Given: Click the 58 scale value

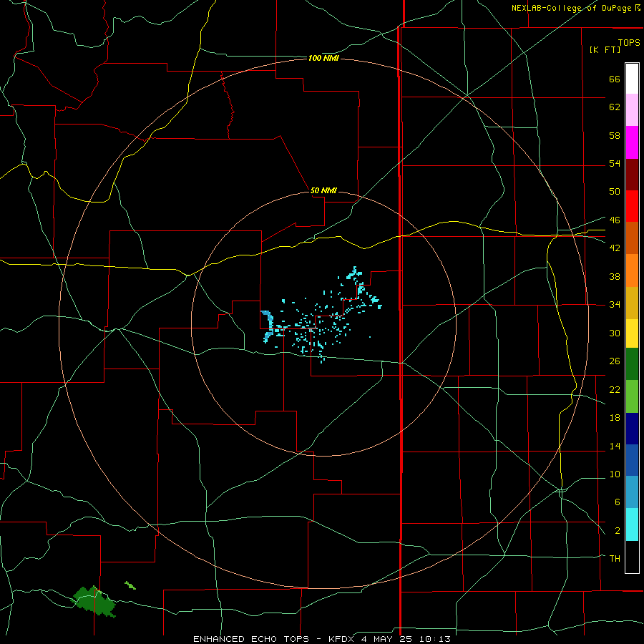Looking at the screenshot, I should (x=615, y=135).
